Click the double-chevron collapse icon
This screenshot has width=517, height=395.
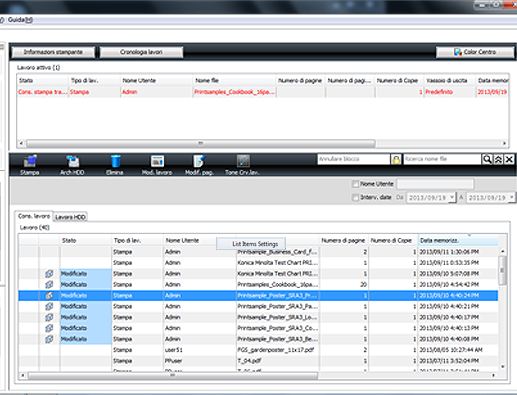point(498,159)
